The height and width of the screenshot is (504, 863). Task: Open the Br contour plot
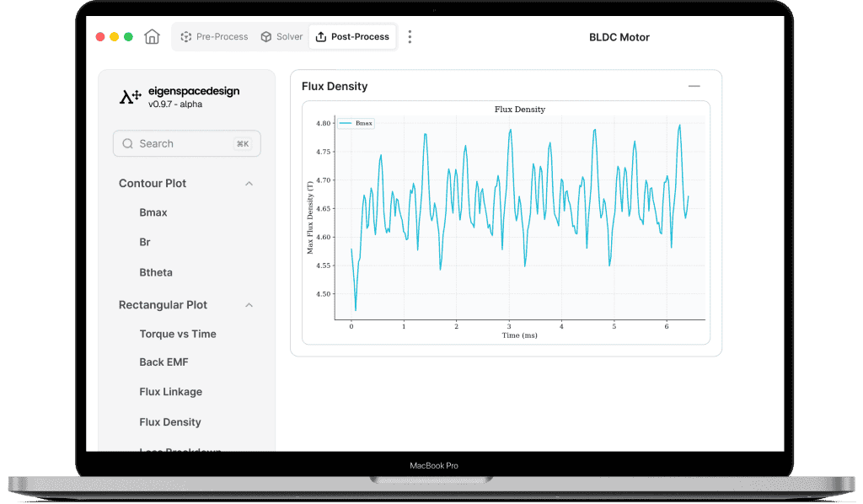(x=145, y=243)
